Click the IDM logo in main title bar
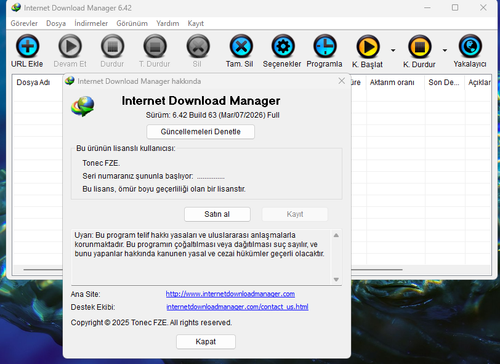 [x=16, y=8]
